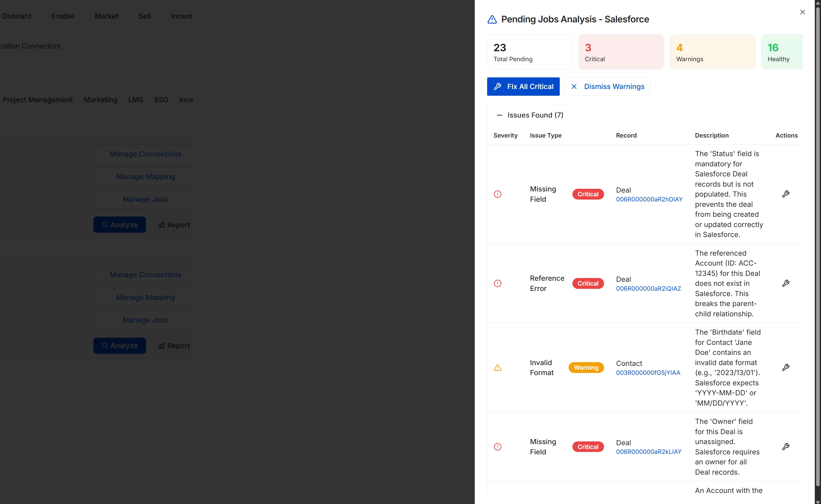Image resolution: width=821 pixels, height=504 pixels.
Task: Click the Severity column header
Action: point(506,135)
